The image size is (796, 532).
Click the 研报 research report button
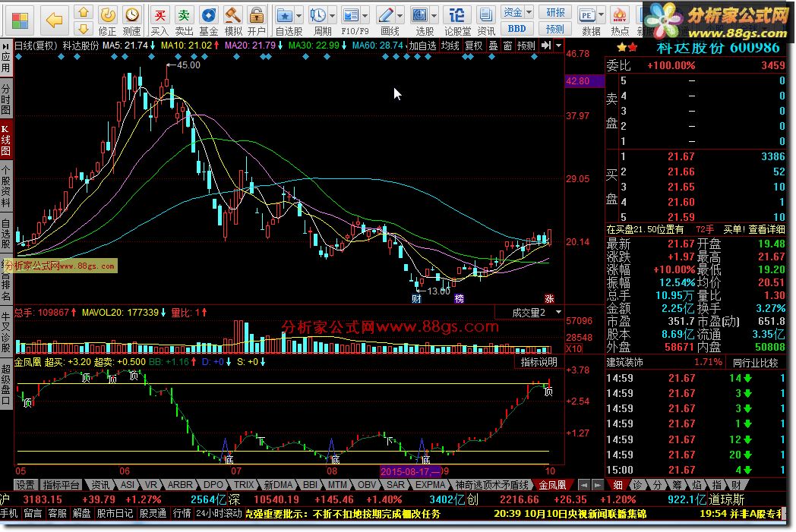[555, 12]
